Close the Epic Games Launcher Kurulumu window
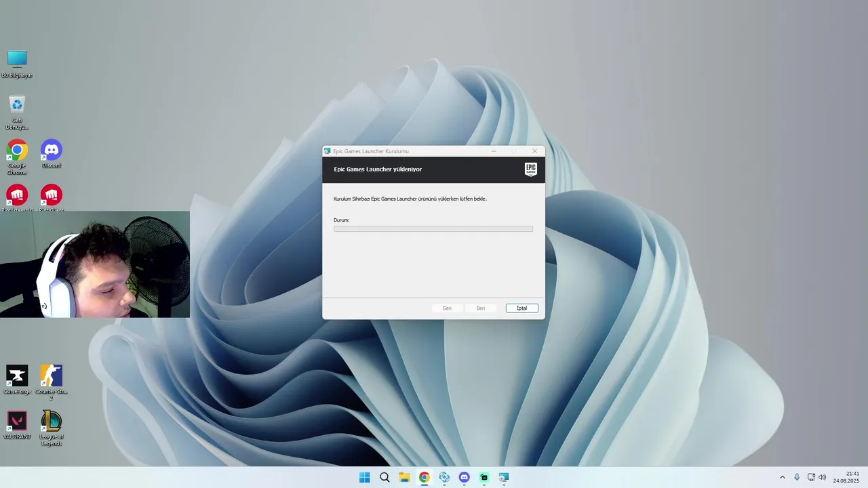The width and height of the screenshot is (868, 488). (x=534, y=151)
